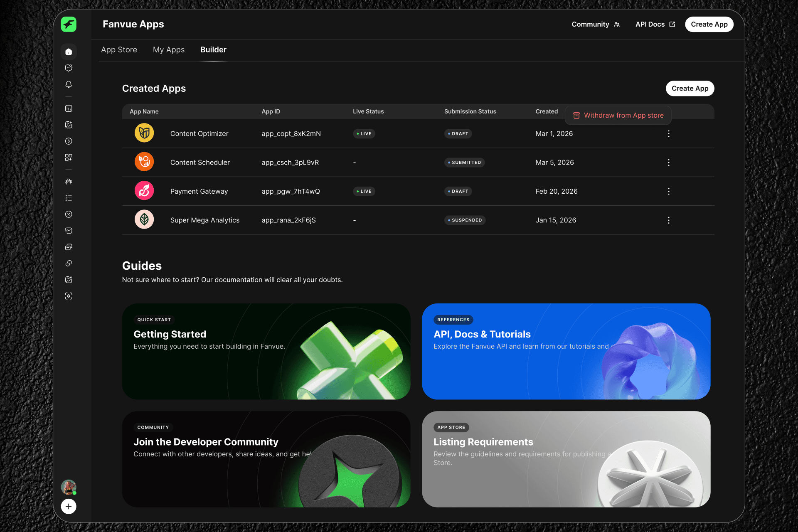
Task: Click the App Name column header
Action: [x=144, y=111]
